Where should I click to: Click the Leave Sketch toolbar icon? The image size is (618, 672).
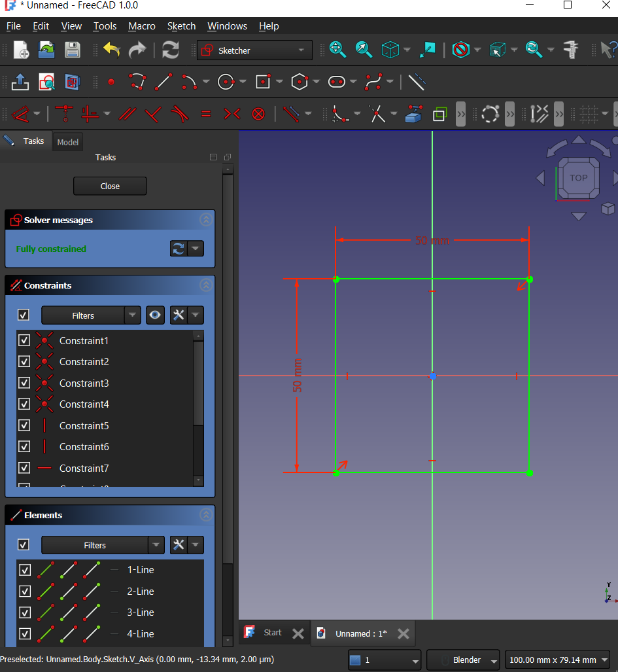pyautogui.click(x=20, y=82)
